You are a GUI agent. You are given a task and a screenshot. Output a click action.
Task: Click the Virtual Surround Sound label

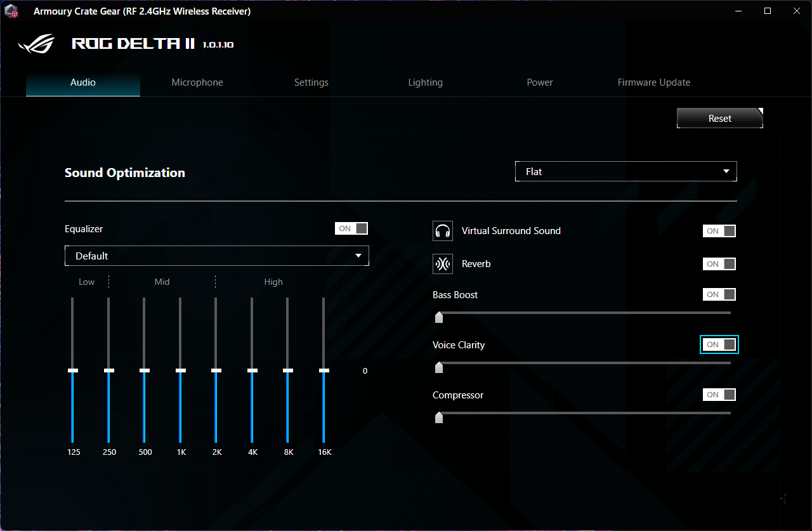click(x=511, y=231)
